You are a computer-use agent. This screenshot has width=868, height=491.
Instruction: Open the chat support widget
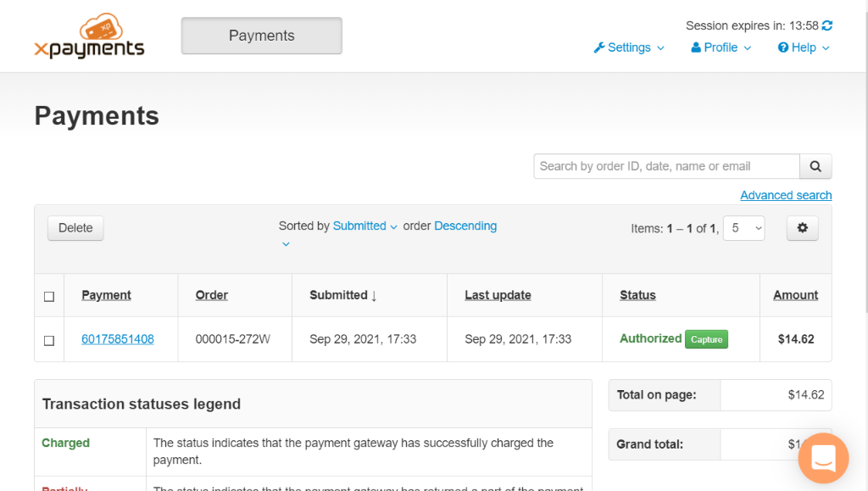(x=823, y=458)
